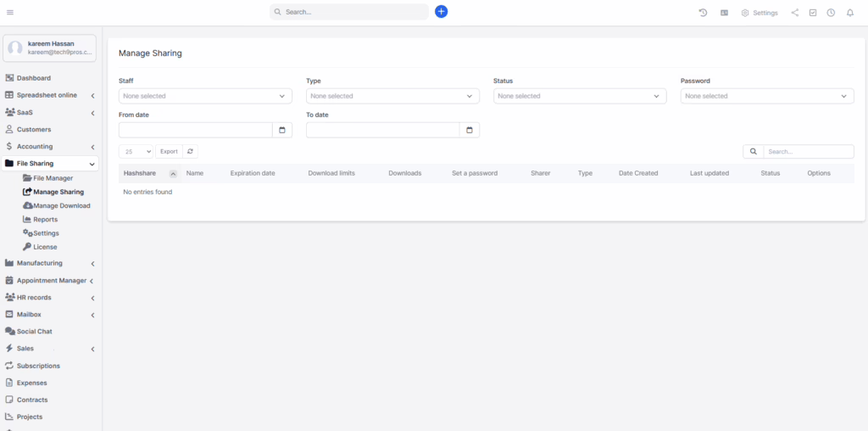Expand the Password filter dropdown

[766, 96]
